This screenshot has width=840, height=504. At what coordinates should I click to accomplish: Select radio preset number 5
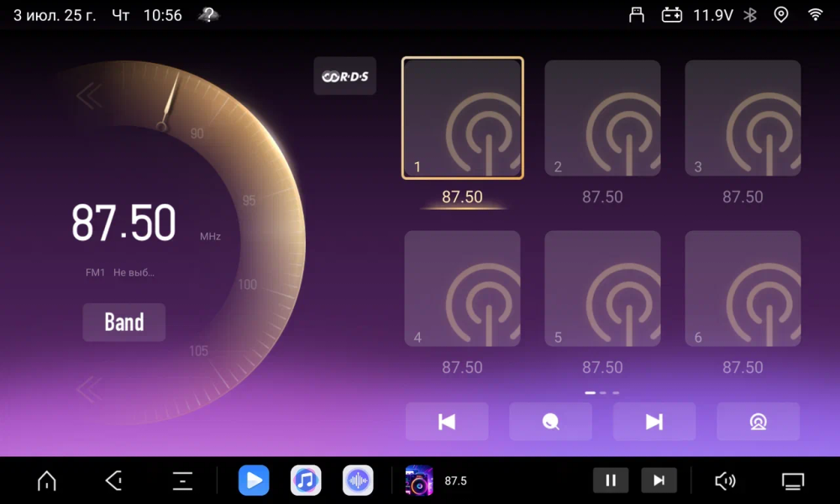pos(602,288)
